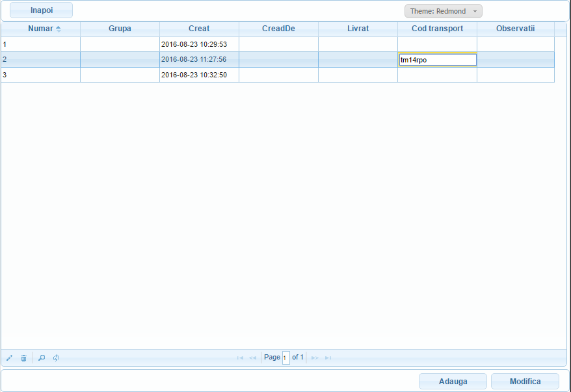Jump to first page with the pager icon
This screenshot has height=392, width=571.
(x=239, y=357)
